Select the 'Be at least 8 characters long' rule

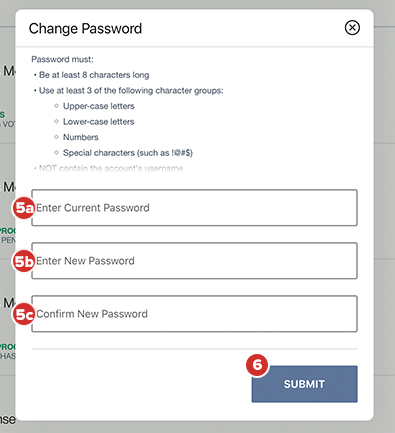[94, 75]
